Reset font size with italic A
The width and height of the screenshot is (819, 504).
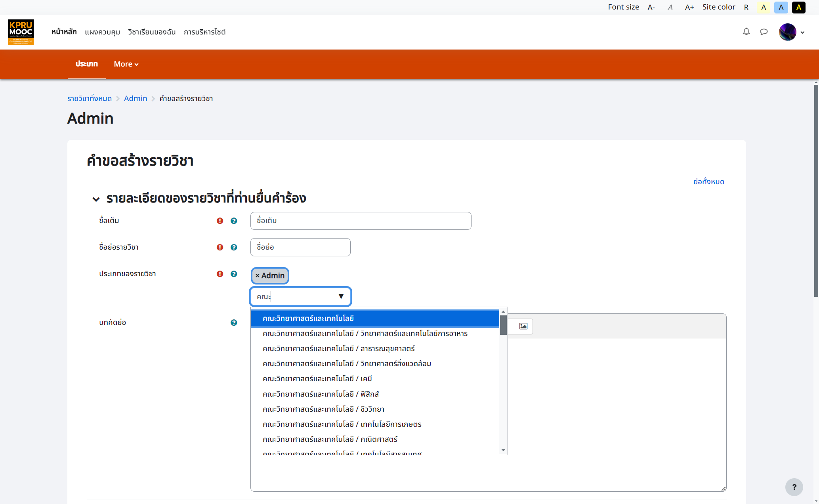click(x=670, y=7)
